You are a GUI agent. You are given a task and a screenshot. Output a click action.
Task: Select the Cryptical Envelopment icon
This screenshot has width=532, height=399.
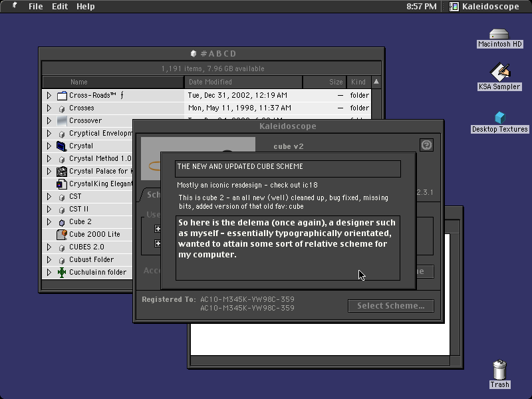[62, 134]
